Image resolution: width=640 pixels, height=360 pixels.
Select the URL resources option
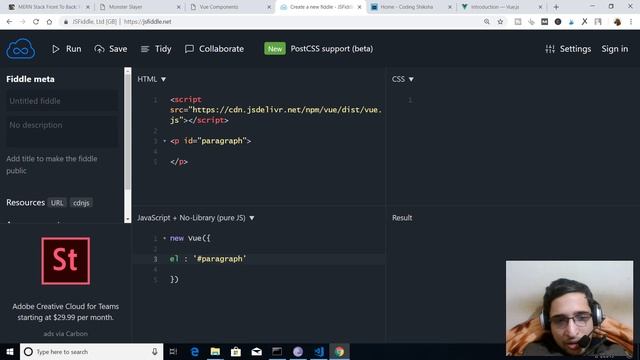point(57,203)
